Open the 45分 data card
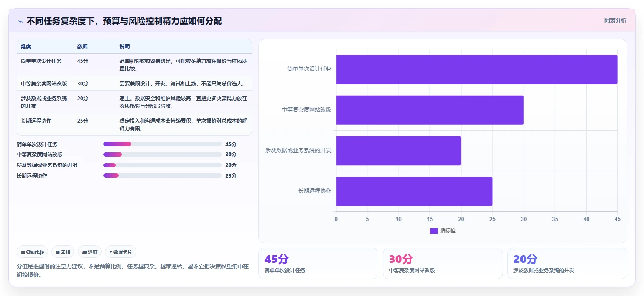 (318, 263)
